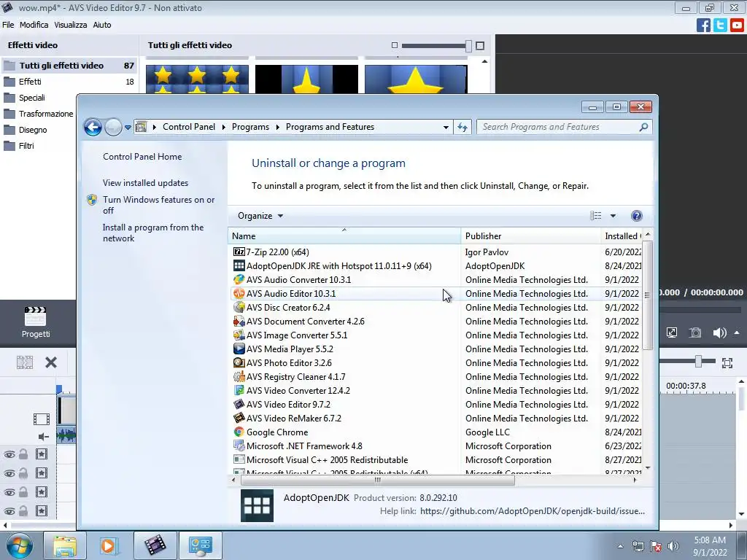Viewport: 747px width, 560px height.
Task: Open Progetti button in AVS Video Editor
Action: pos(35,322)
